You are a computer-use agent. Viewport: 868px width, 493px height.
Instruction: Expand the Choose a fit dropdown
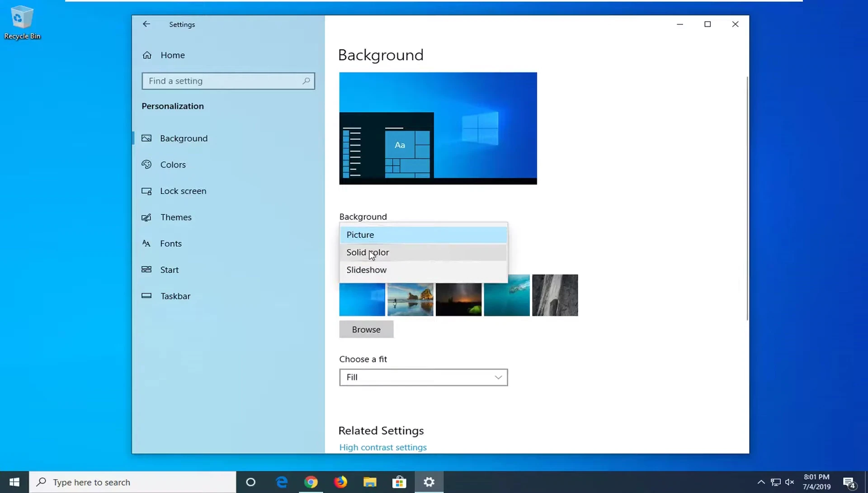423,377
